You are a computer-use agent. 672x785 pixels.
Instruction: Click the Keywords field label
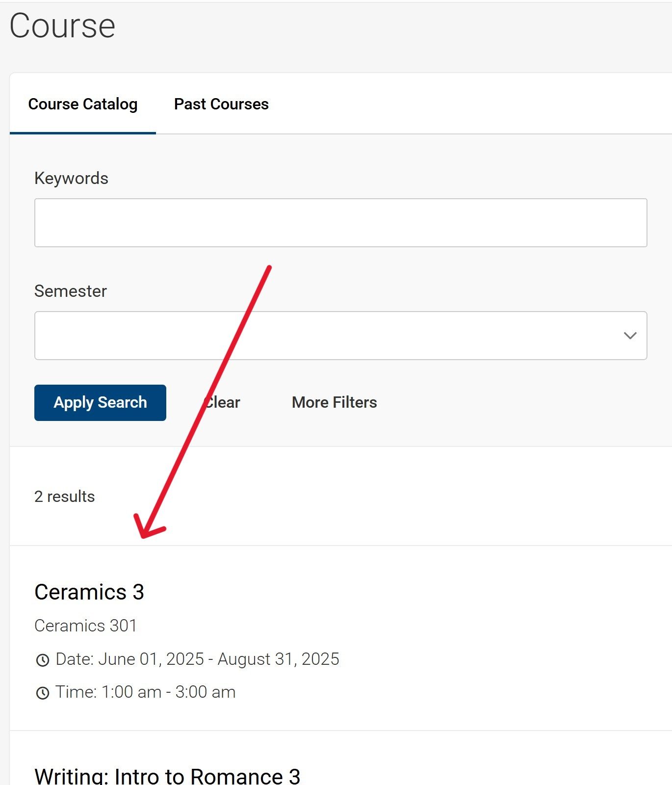[71, 178]
